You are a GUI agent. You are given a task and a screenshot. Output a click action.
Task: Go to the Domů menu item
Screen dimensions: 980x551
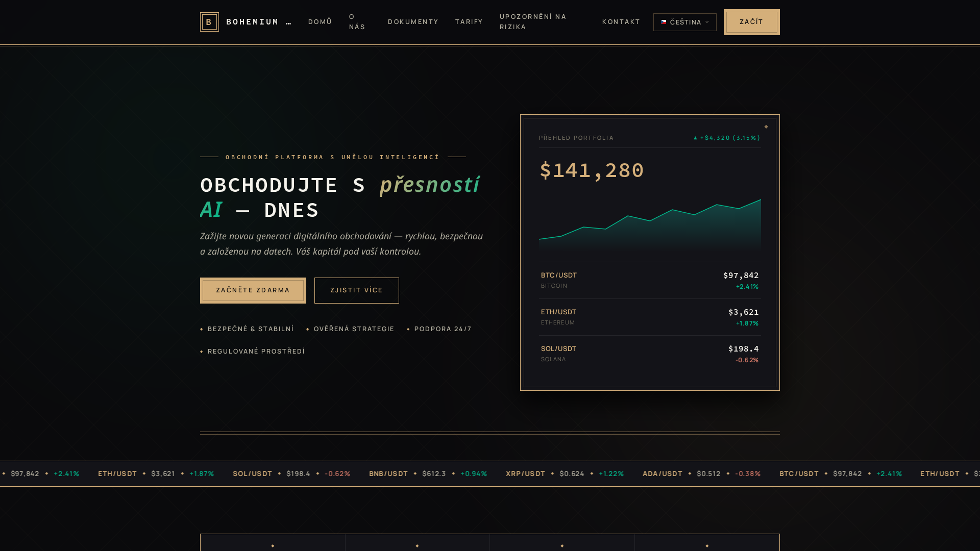click(x=320, y=22)
